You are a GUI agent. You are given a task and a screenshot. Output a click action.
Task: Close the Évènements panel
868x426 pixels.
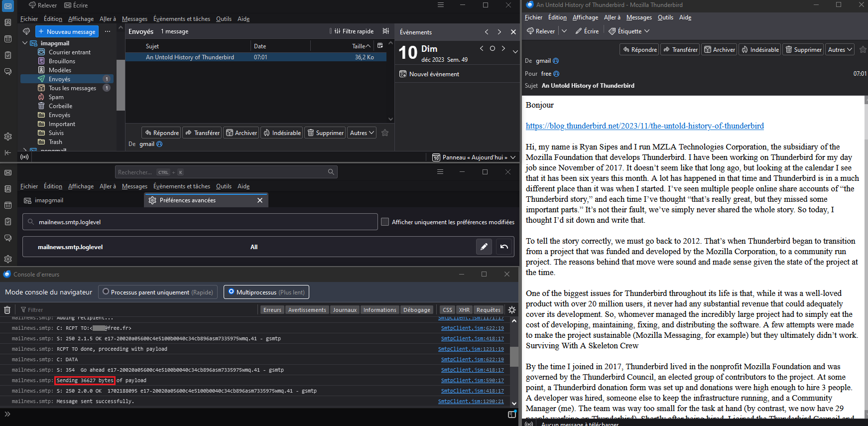[513, 32]
